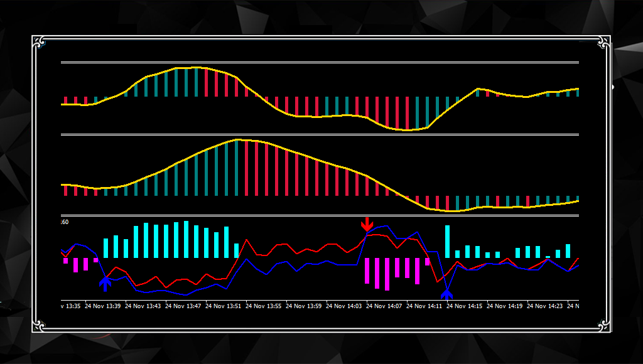
Task: Select the 24 Nov 14:15 time label
Action: click(x=464, y=306)
